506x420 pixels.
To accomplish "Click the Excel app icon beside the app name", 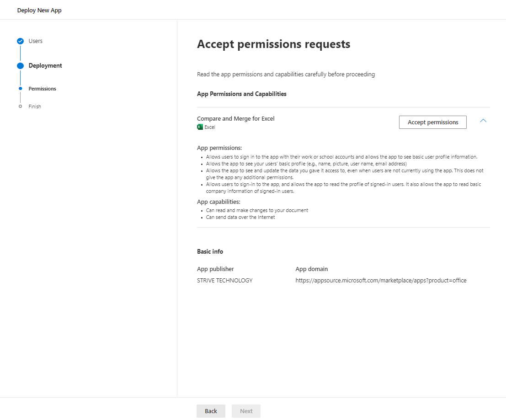I will coord(199,127).
